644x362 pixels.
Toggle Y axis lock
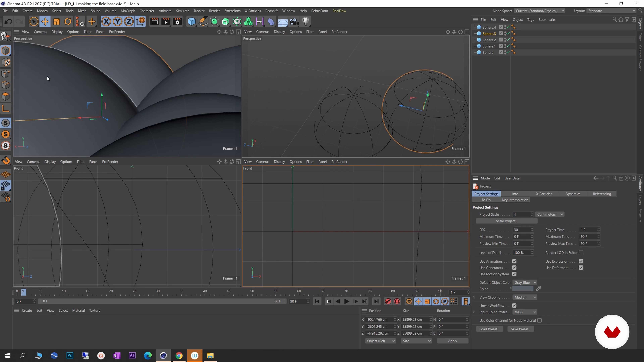tap(118, 22)
